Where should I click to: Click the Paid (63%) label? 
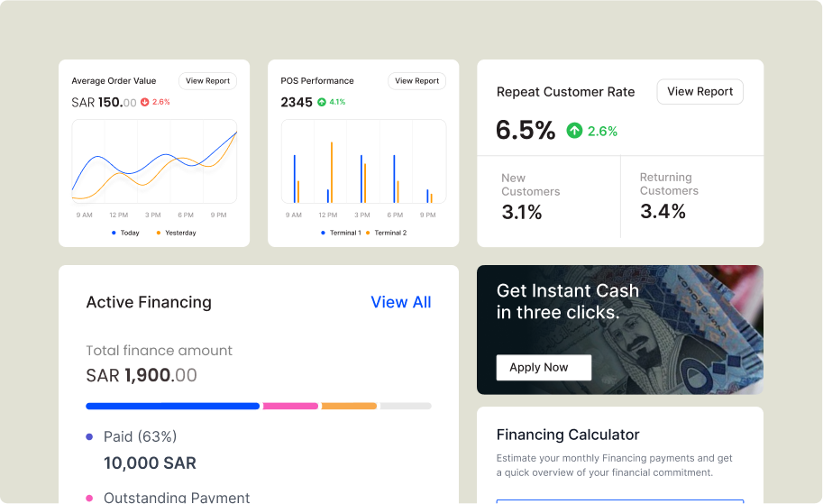[x=140, y=436]
